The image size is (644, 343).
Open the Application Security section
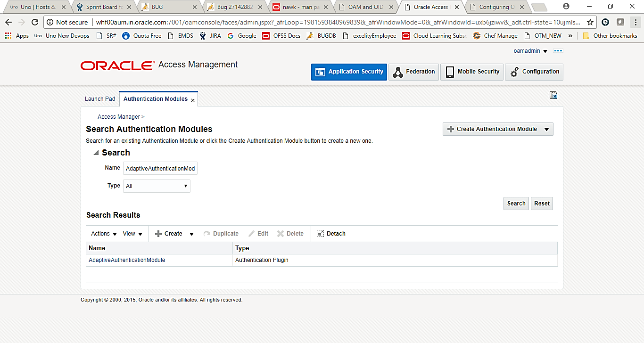(349, 72)
